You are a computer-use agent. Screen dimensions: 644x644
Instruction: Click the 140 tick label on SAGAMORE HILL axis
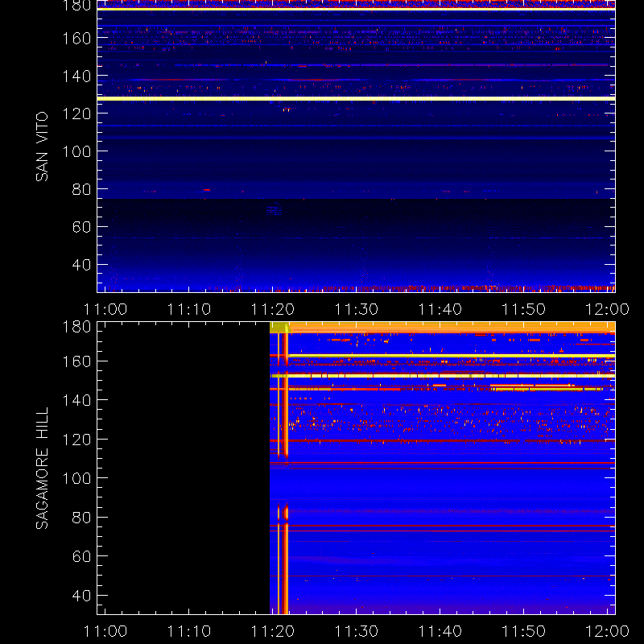coord(76,400)
